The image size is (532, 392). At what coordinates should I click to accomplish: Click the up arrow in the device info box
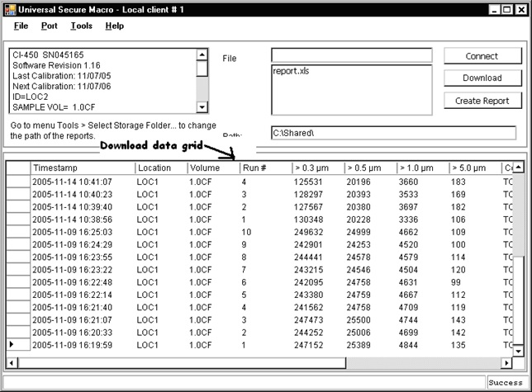tap(202, 54)
